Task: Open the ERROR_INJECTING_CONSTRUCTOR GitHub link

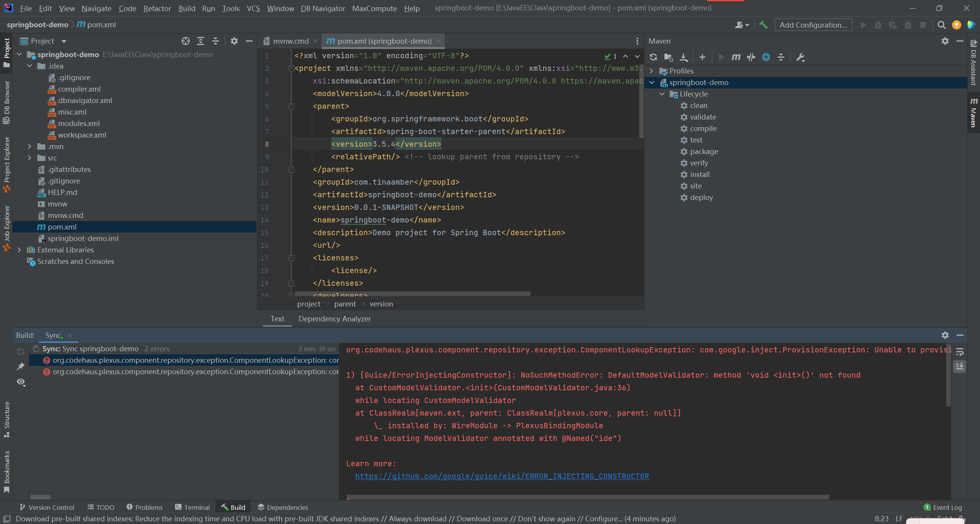Action: coord(502,476)
